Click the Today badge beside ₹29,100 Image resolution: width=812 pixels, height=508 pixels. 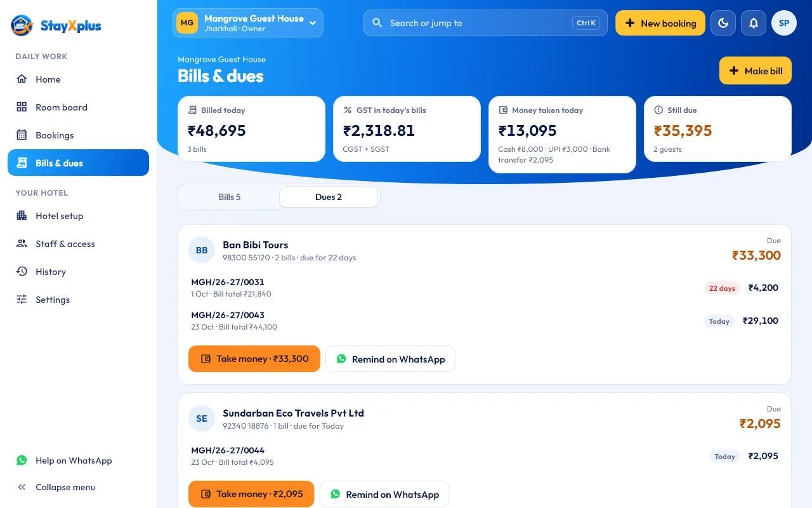point(719,321)
